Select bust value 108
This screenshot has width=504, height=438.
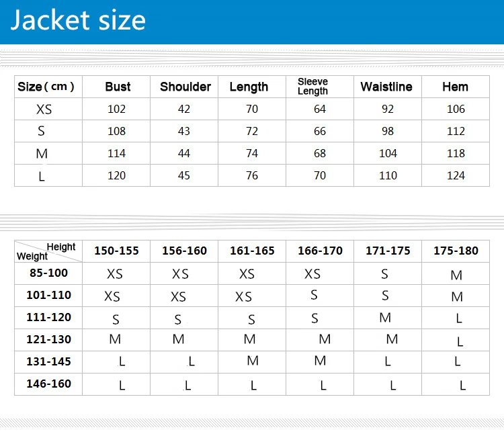pyautogui.click(x=116, y=131)
